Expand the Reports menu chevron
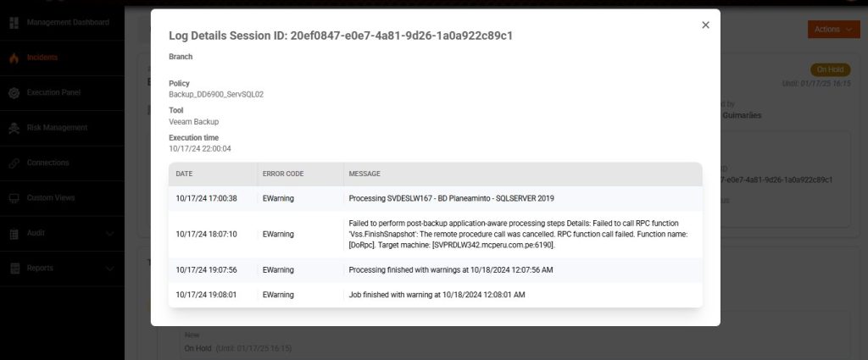The width and height of the screenshot is (868, 360). coord(109,268)
